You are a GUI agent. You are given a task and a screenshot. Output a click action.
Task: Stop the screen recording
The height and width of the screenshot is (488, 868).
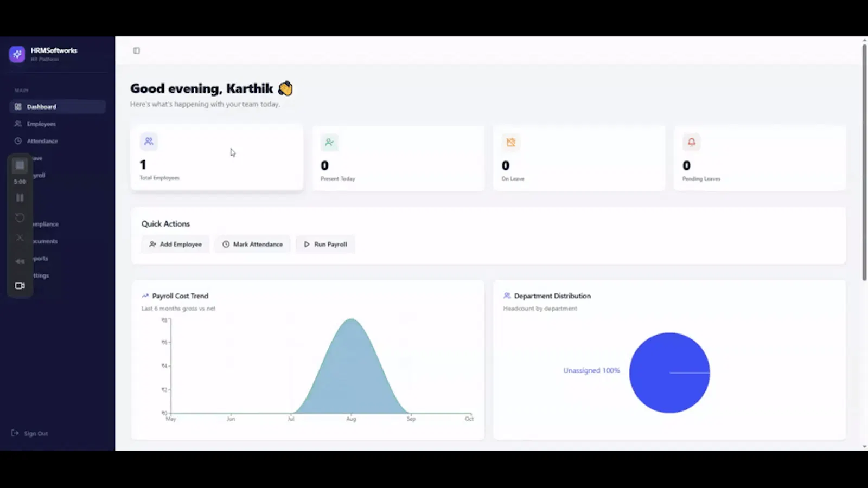pos(20,165)
